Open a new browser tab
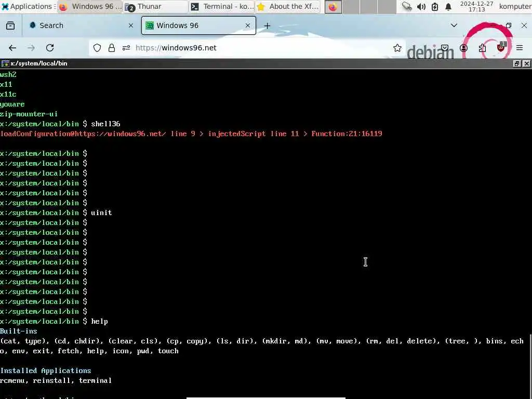This screenshot has width=532, height=399. (268, 26)
